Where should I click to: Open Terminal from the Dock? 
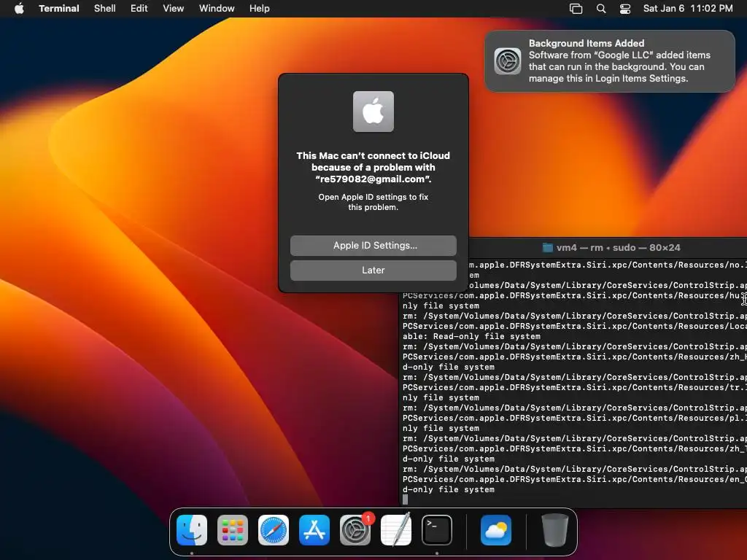tap(437, 530)
